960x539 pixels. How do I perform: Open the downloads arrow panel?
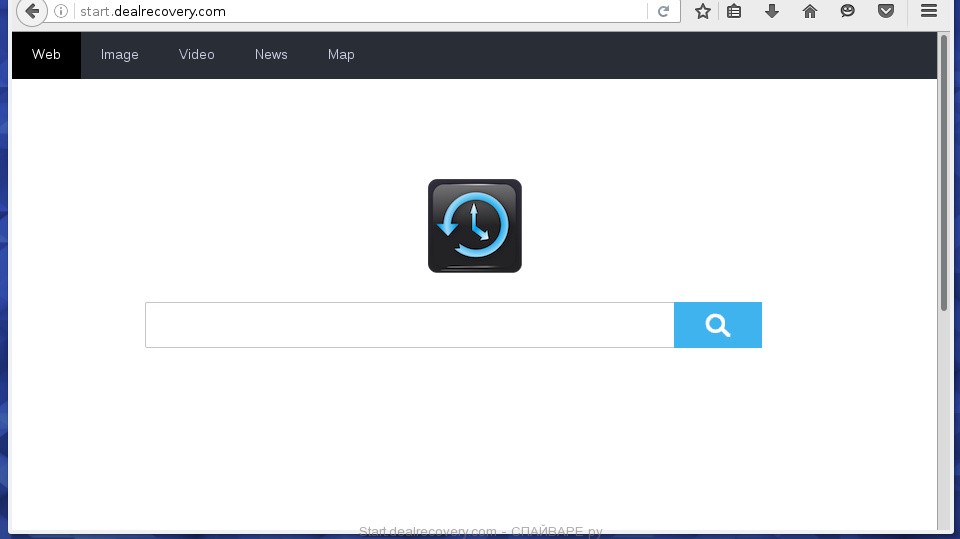[x=771, y=12]
